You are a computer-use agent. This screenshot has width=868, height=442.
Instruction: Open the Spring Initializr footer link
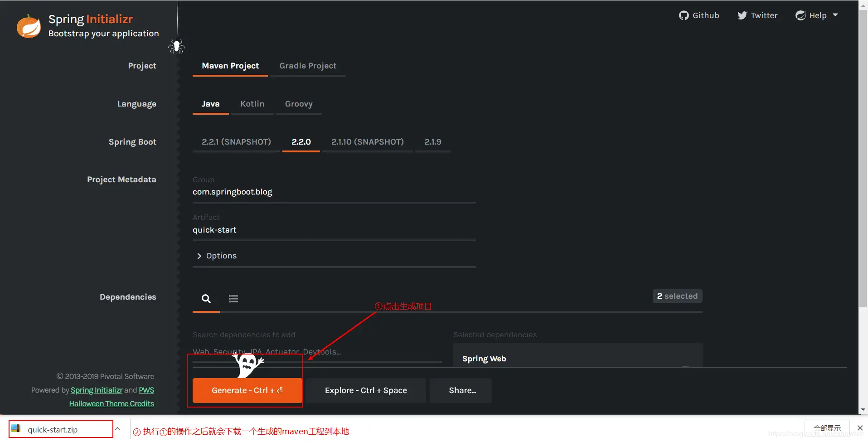coord(97,390)
